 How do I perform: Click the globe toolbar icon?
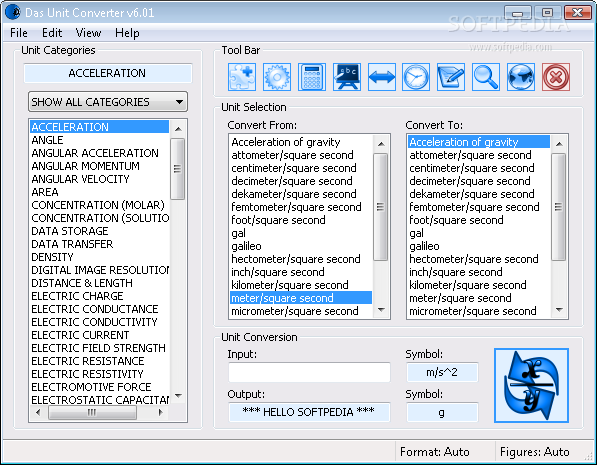[521, 77]
